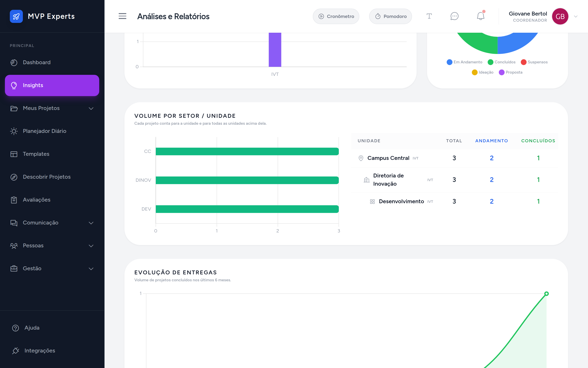The image size is (588, 368).
Task: Click the CONCLUÍDOS column header
Action: pyautogui.click(x=538, y=141)
